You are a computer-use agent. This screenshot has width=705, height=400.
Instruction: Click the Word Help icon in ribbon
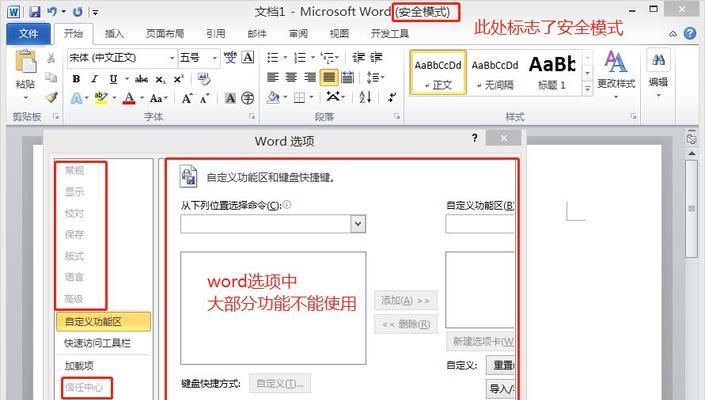pyautogui.click(x=689, y=33)
